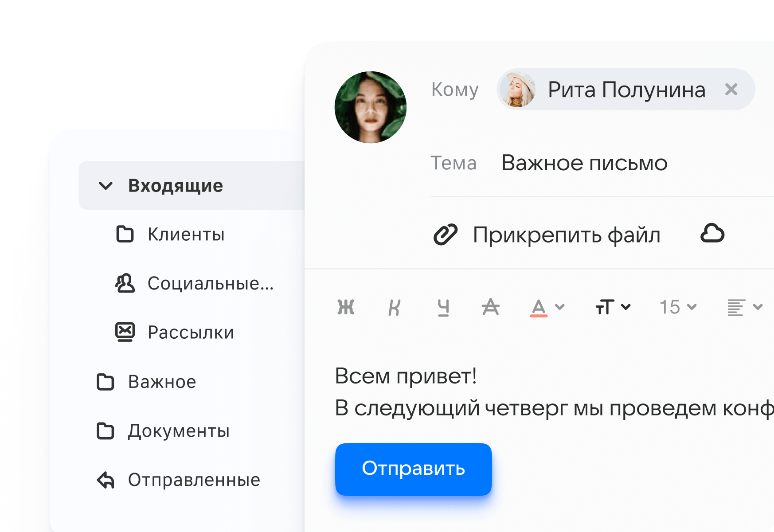The image size is (774, 532).
Task: Click the Важное письмо subject field
Action: 584,163
